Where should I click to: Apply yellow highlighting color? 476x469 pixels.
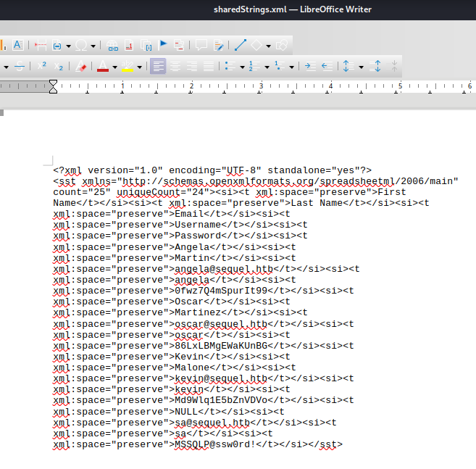(128, 66)
